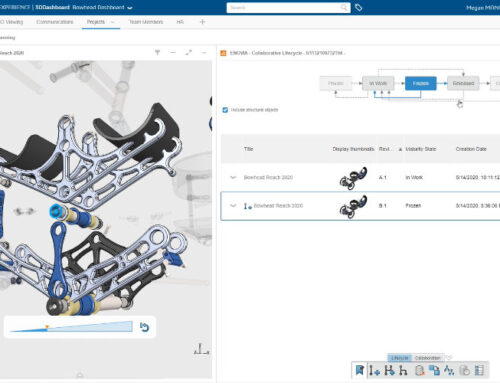The height and width of the screenshot is (383, 500).
Task: Click the axis triad icon in 3D viewer
Action: tap(201, 349)
